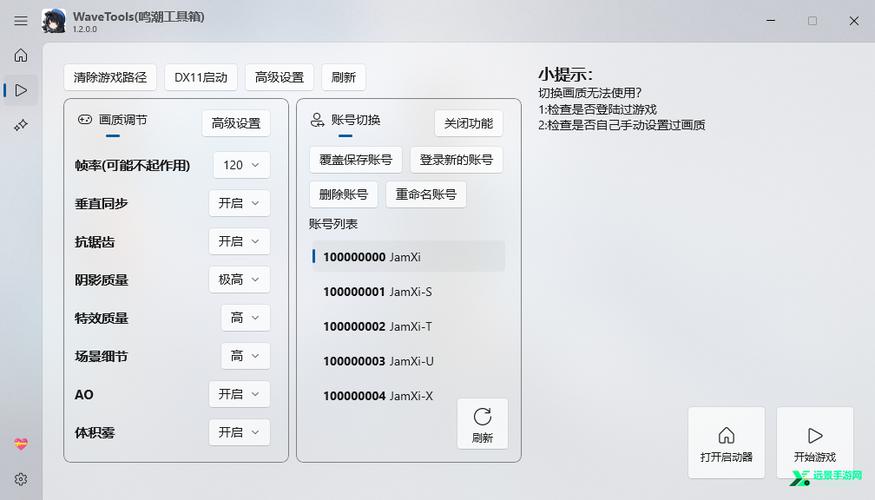
Task: Click the version number 1.2.0.0
Action: [85, 29]
